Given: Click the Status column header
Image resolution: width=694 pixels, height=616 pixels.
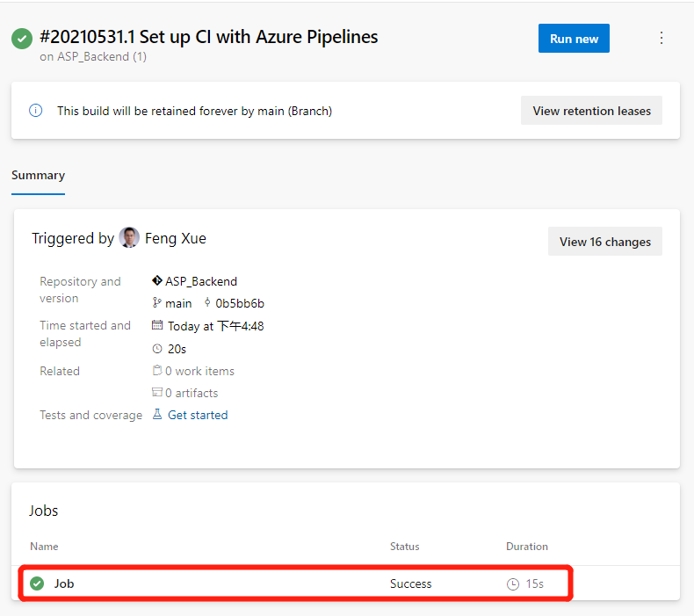Looking at the screenshot, I should [x=404, y=546].
